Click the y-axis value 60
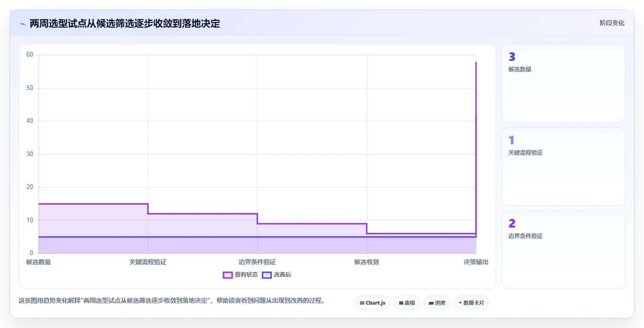This screenshot has height=328, width=644. pos(30,55)
